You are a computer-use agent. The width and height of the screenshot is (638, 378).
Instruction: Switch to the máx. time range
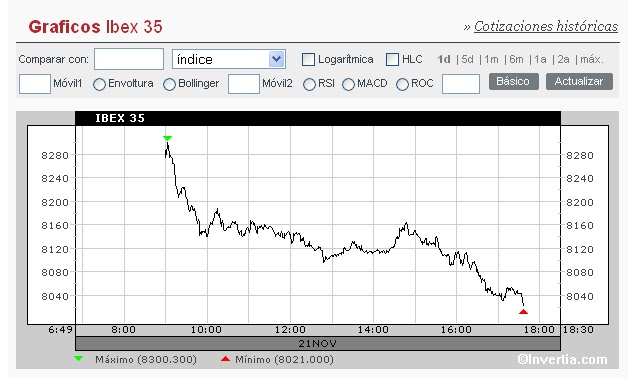(x=592, y=59)
